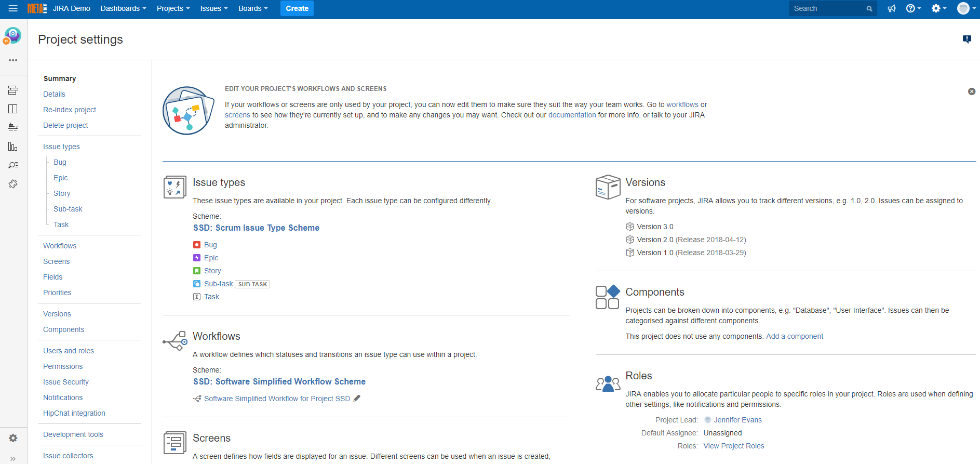This screenshot has height=464, width=980.
Task: Open the hamburger application menu
Action: 13,8
